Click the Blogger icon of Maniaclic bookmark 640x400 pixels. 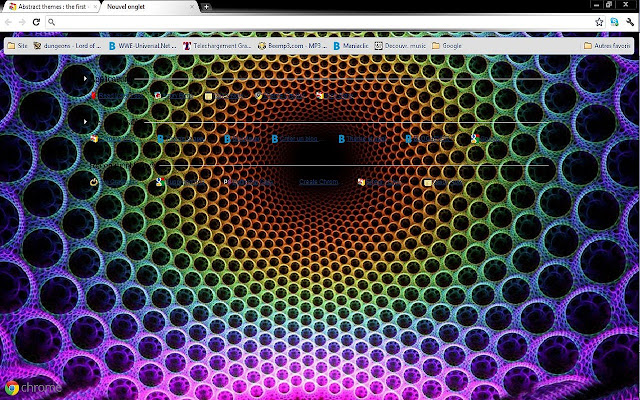tap(337, 46)
